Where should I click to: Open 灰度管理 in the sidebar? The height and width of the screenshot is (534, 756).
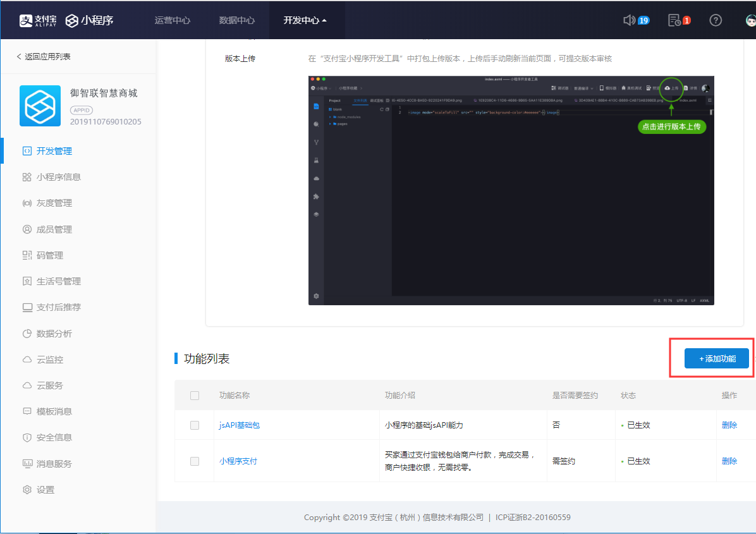pos(54,203)
